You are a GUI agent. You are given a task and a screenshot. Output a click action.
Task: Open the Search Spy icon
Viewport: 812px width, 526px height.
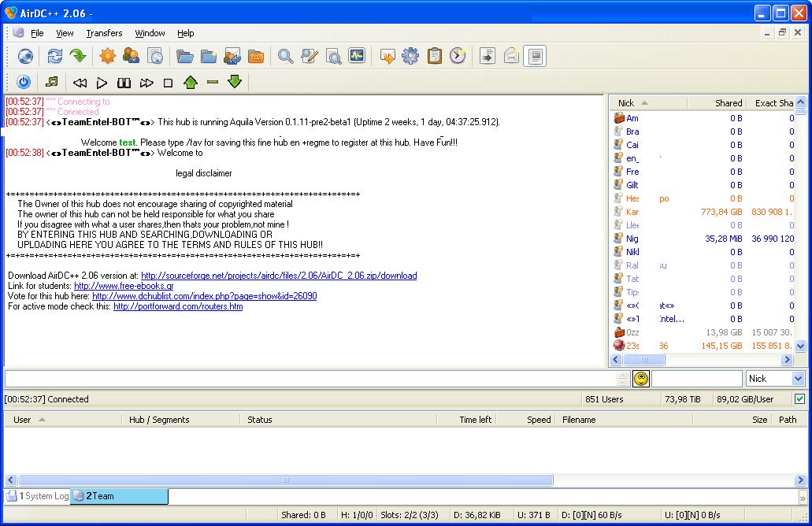333,56
